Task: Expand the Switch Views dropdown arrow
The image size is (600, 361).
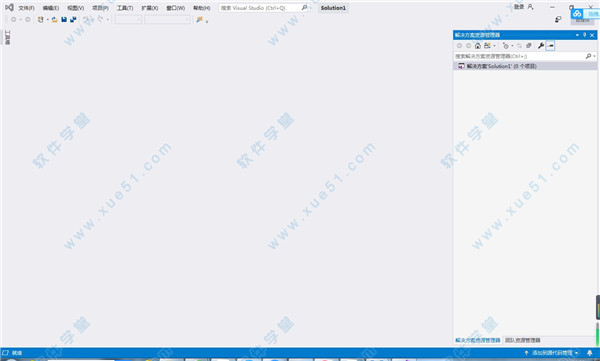Action: point(494,46)
